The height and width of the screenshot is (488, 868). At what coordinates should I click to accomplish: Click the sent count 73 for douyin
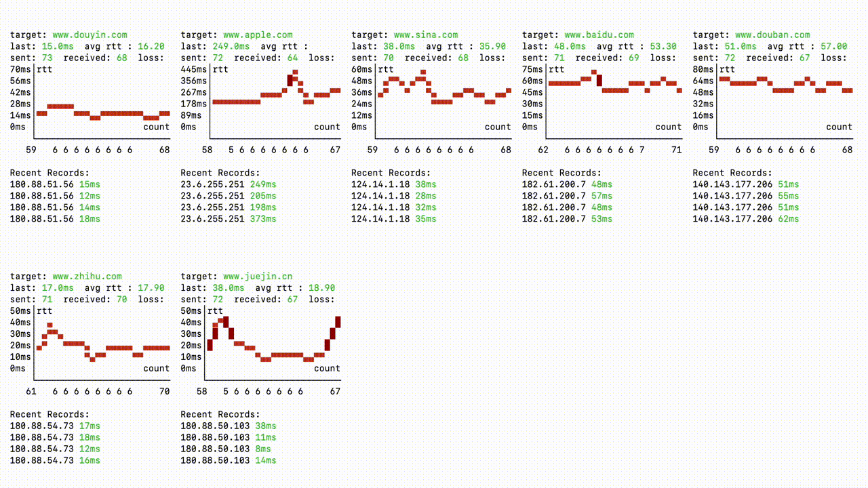tap(47, 58)
